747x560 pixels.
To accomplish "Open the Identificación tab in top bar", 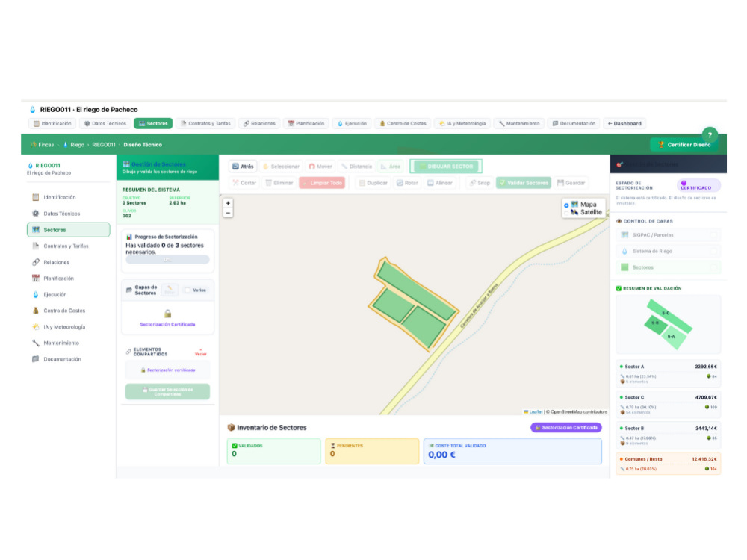I will 52,123.
